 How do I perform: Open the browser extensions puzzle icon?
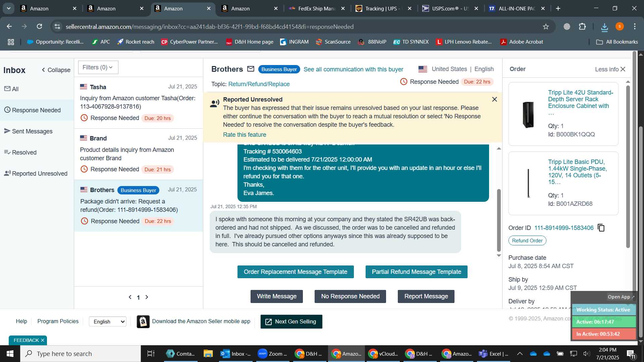coord(582,26)
